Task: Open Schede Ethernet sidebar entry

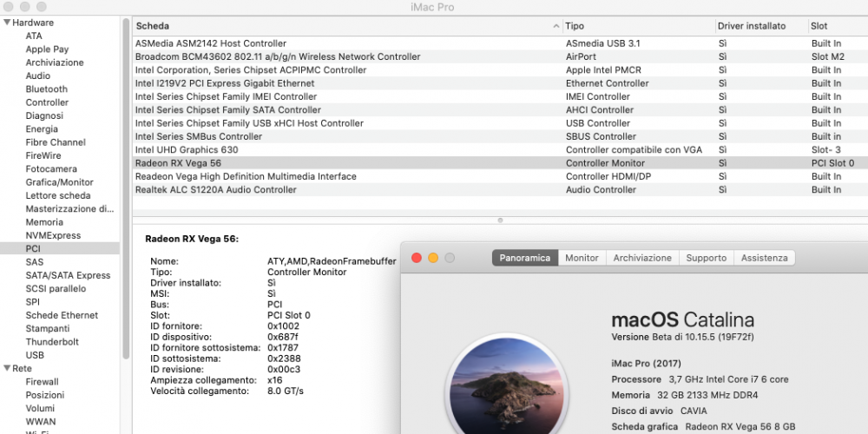Action: click(62, 315)
